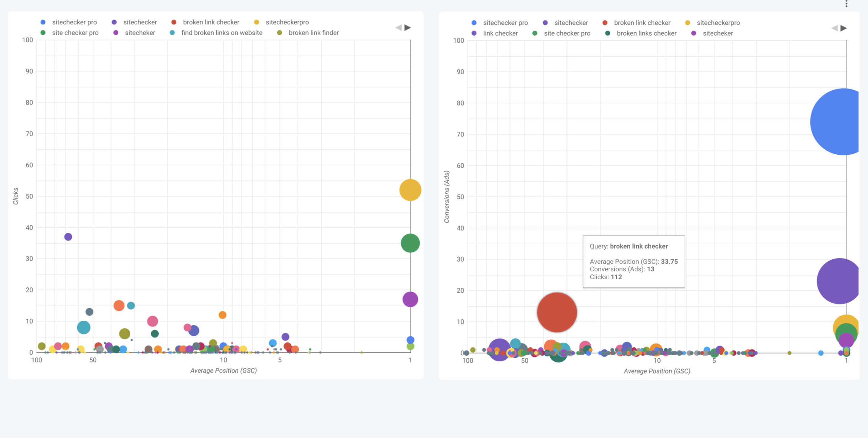This screenshot has height=438, width=868.
Task: Select 'site checker pro' legend in Clicks chart
Action: click(x=69, y=33)
